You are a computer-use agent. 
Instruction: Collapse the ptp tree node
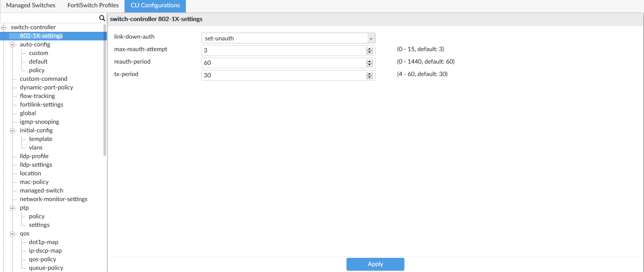pos(12,208)
